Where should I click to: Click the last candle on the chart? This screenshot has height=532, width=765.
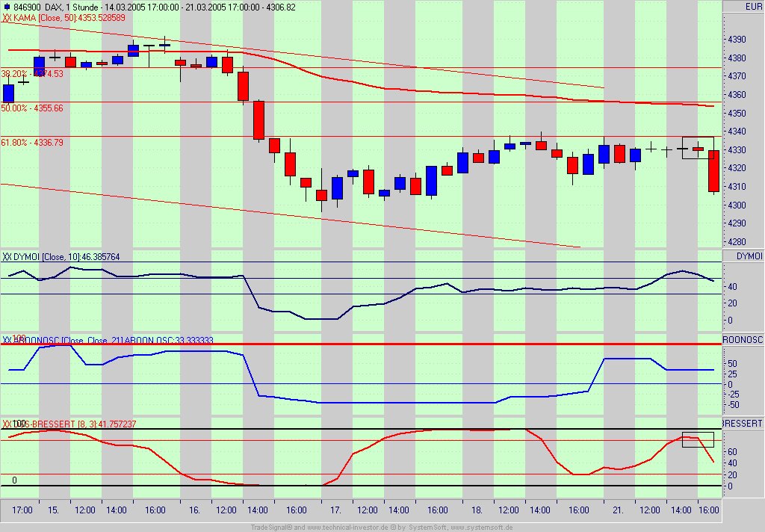(713, 171)
